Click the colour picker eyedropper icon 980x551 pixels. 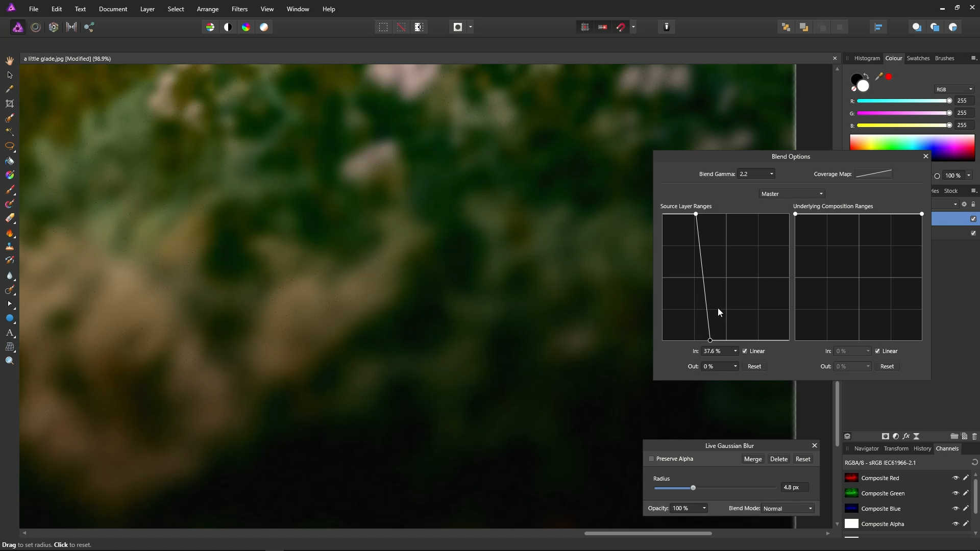[878, 77]
